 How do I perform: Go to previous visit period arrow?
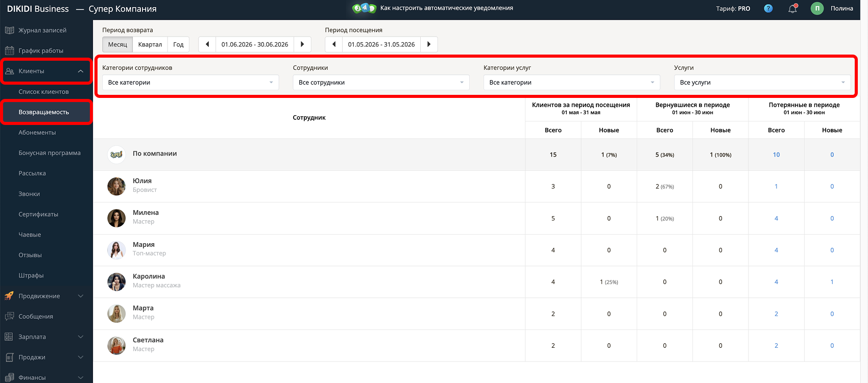point(334,44)
